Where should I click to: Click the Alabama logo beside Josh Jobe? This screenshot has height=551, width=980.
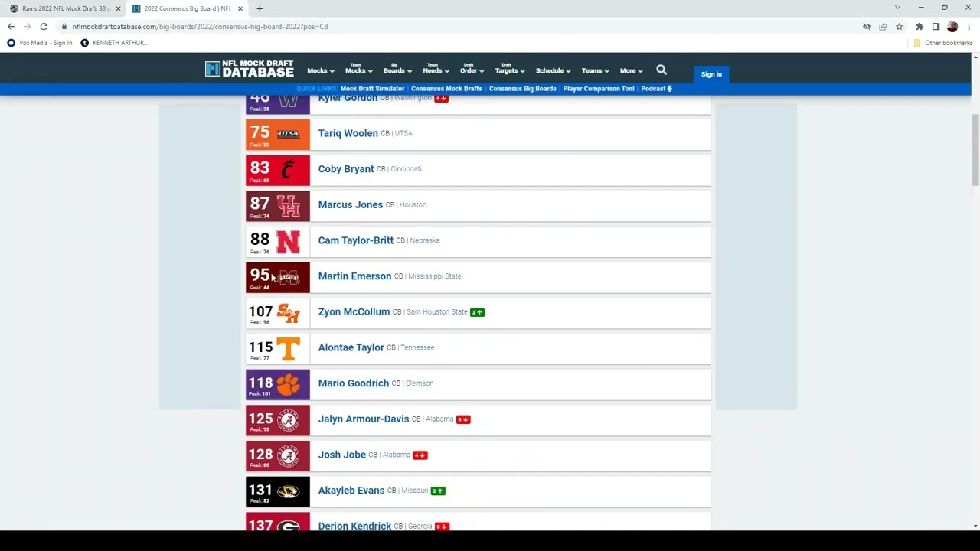288,455
